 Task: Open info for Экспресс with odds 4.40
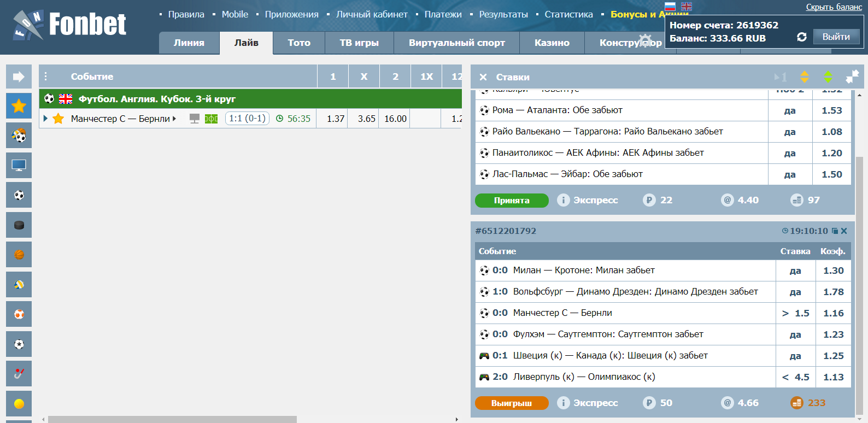tap(563, 200)
